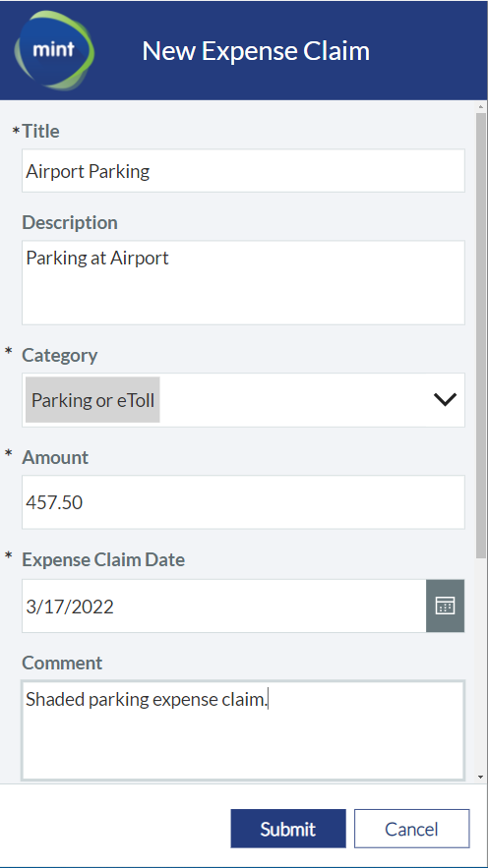Focus the Title field containing 'Airport Parking'
The width and height of the screenshot is (488, 868).
tap(243, 171)
